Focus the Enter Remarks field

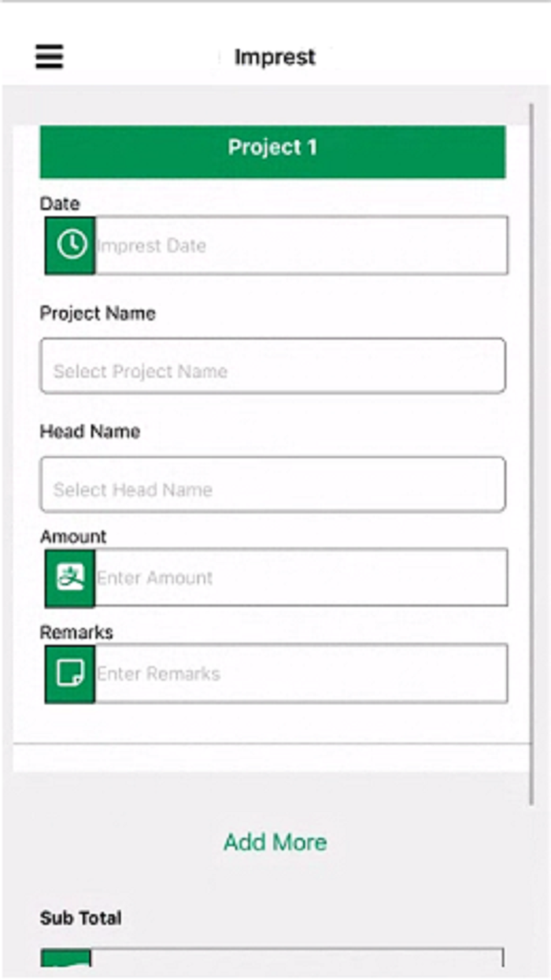click(301, 674)
